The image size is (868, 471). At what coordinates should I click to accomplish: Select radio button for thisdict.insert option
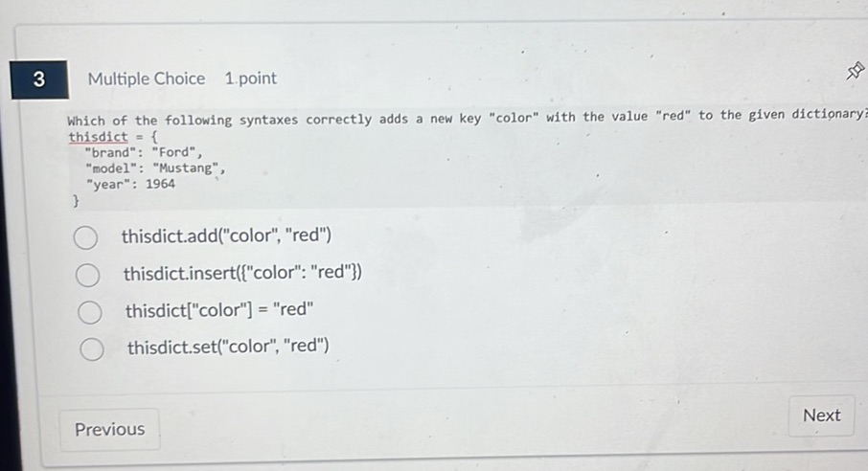point(87,276)
